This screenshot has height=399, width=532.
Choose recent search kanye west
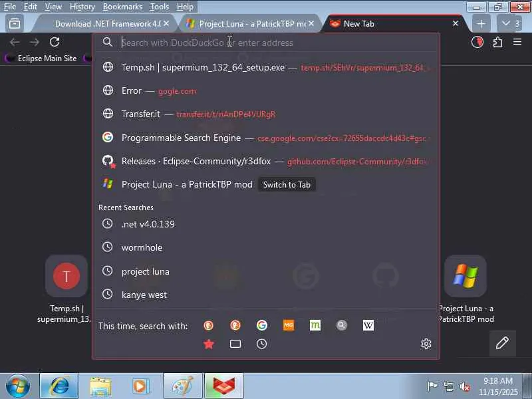click(x=266, y=295)
